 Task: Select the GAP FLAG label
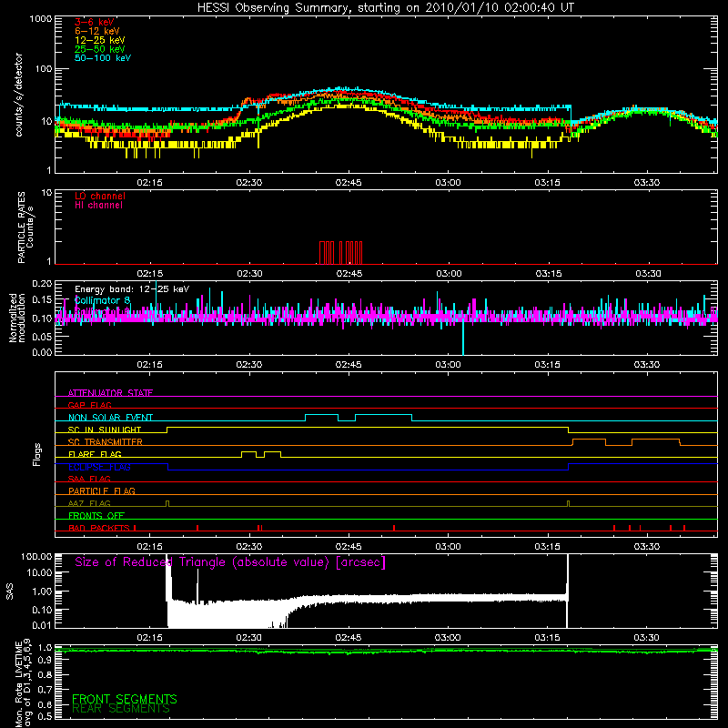point(89,405)
